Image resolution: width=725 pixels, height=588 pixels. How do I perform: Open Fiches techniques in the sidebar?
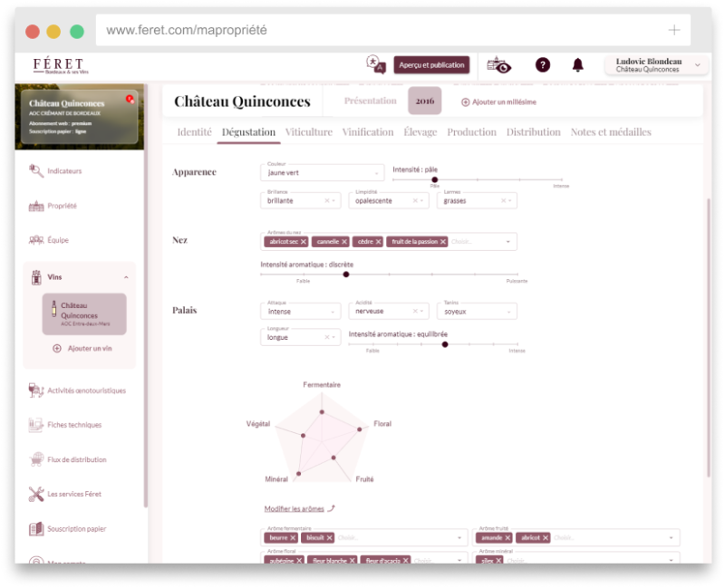[x=64, y=425]
